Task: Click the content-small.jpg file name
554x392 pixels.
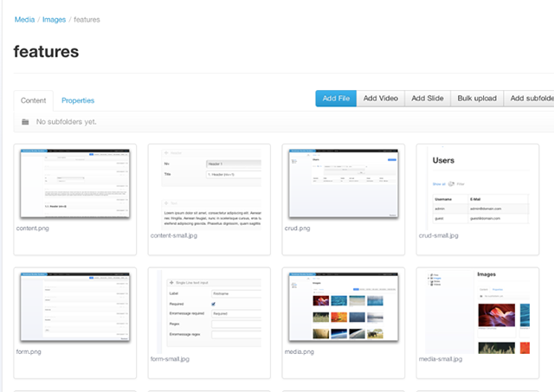Action: [x=174, y=235]
